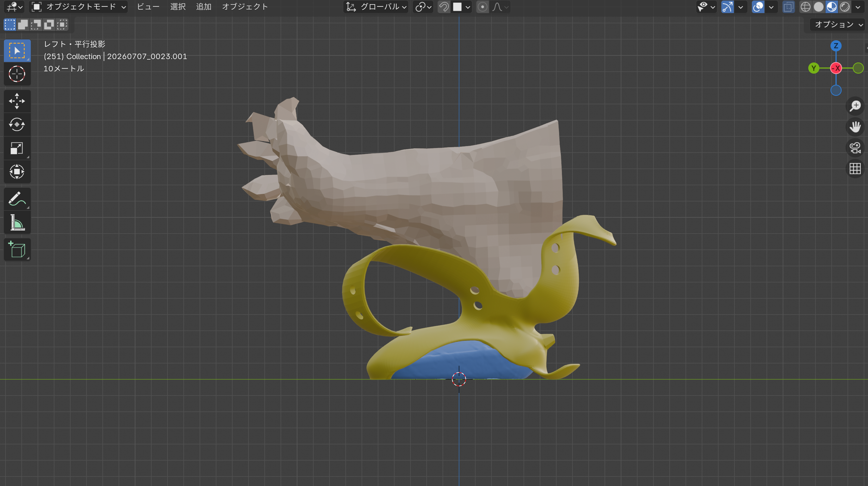Toggle snapping magnet icon
The width and height of the screenshot is (868, 486).
444,7
